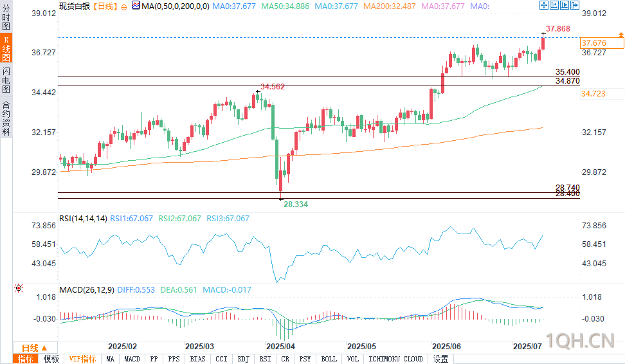
Task: Click the jump-to-start chart icon
Action: 554,5
